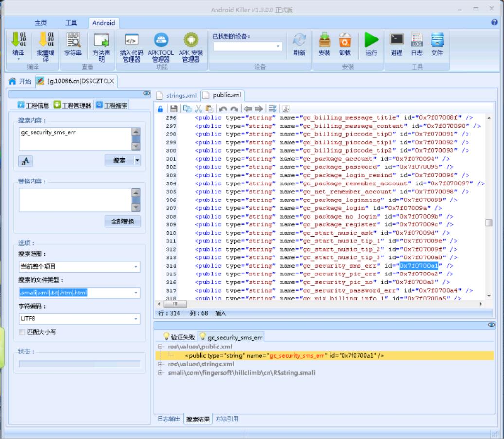This screenshot has width=504, height=439.
Task: Navigate forward with right arrow icon
Action: coord(259,109)
